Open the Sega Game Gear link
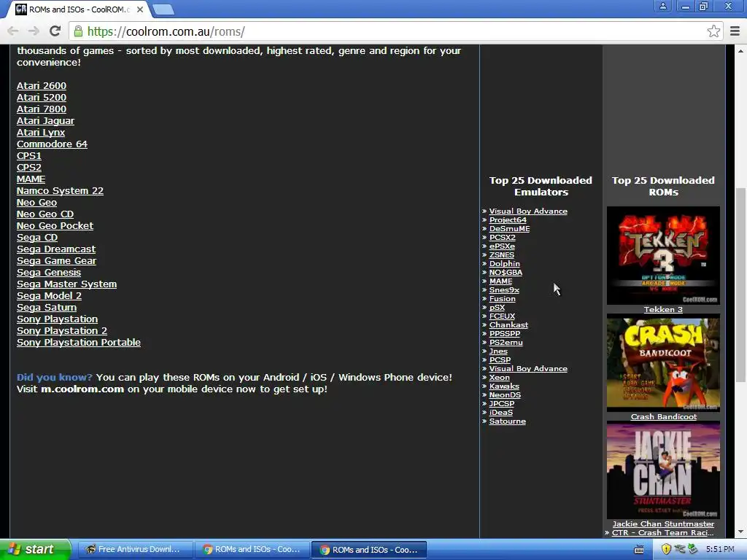 pyautogui.click(x=56, y=260)
